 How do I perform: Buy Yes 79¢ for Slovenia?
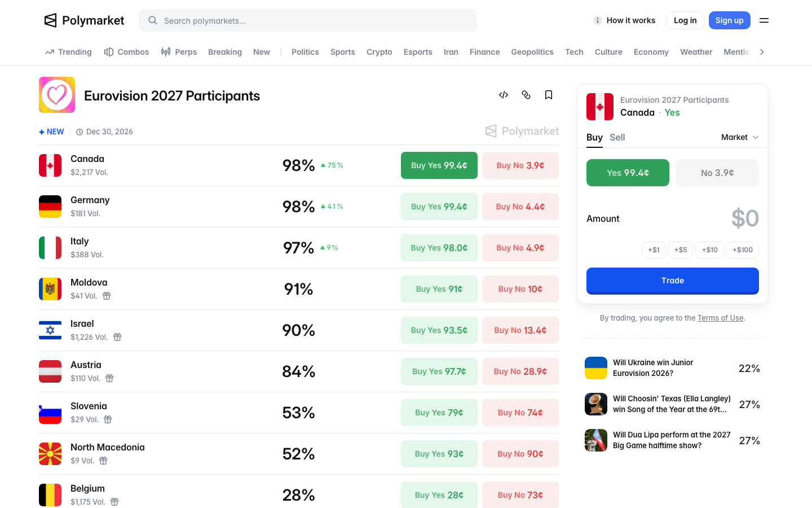[x=439, y=413]
